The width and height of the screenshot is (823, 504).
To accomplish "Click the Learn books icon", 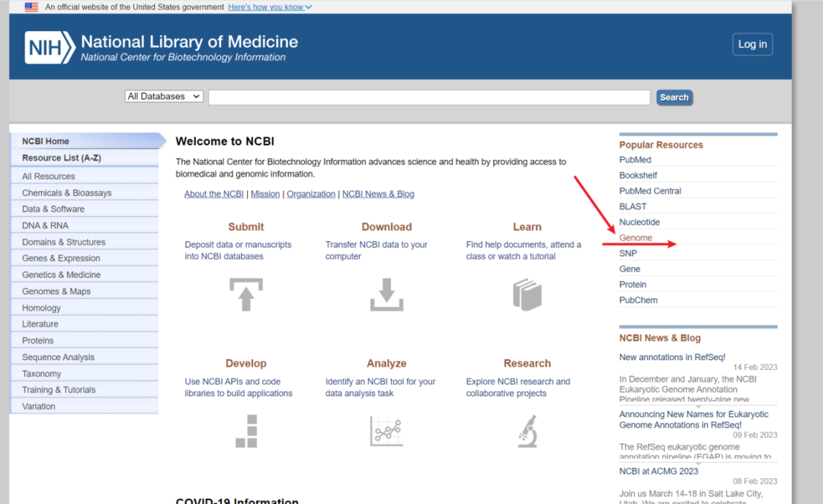I will pos(527,295).
